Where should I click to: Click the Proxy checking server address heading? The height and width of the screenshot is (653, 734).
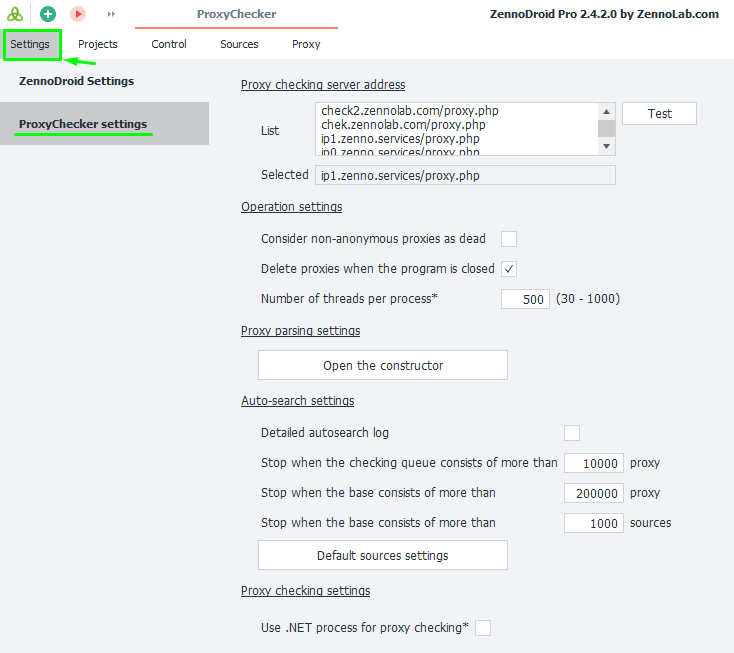(323, 85)
